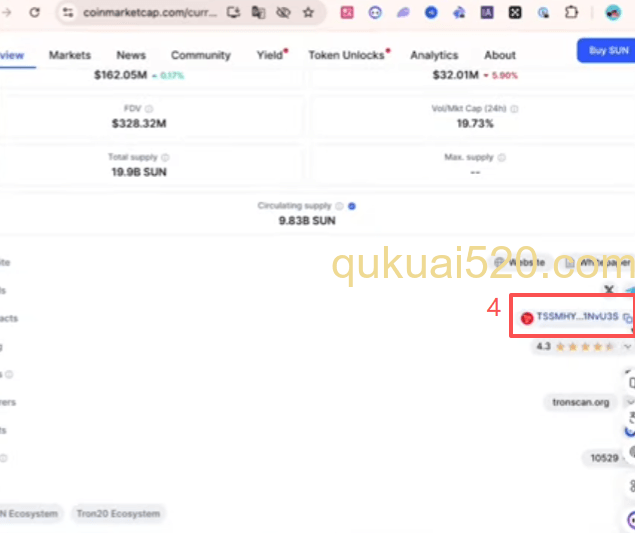Image resolution: width=635 pixels, height=533 pixels.
Task: Click the crossed-out eye icon in address bar
Action: [283, 13]
